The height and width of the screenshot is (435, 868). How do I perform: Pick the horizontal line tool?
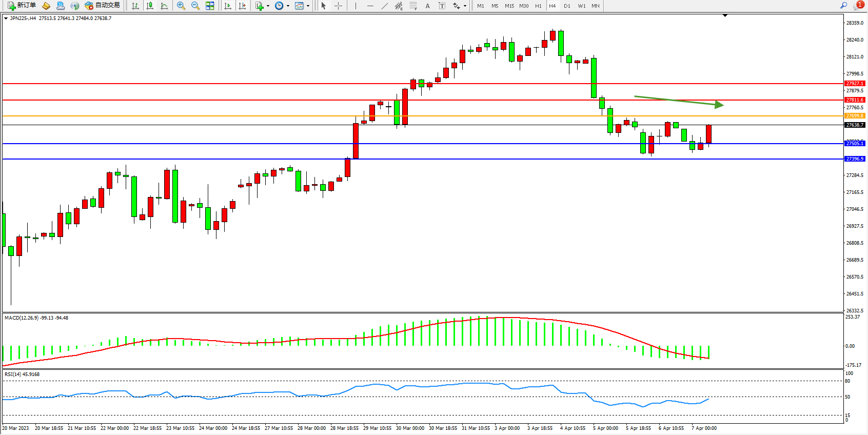pyautogui.click(x=370, y=6)
